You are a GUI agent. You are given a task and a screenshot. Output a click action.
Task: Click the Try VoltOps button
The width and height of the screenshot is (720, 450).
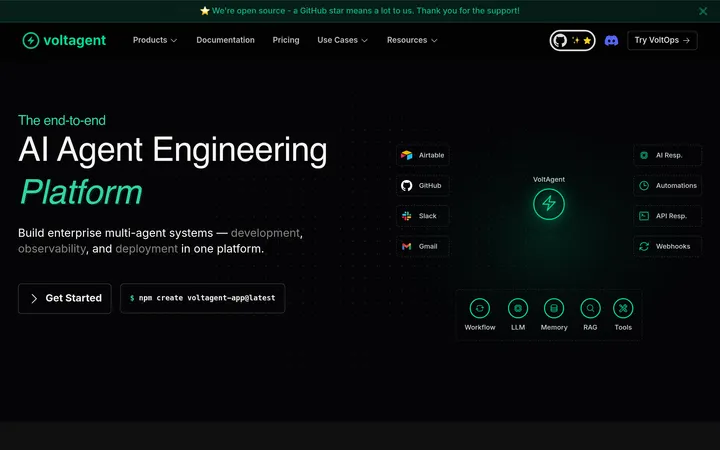pos(662,40)
